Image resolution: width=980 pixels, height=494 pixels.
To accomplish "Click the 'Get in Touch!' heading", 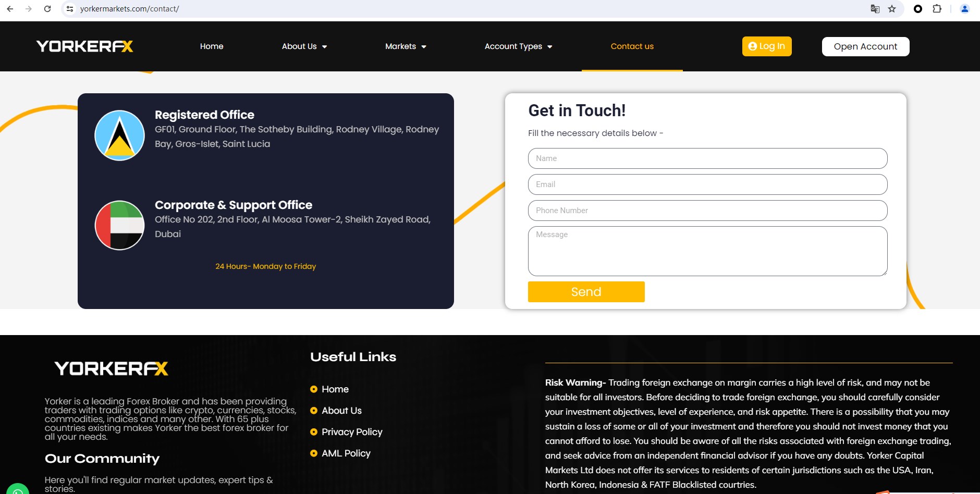I will (x=577, y=110).
